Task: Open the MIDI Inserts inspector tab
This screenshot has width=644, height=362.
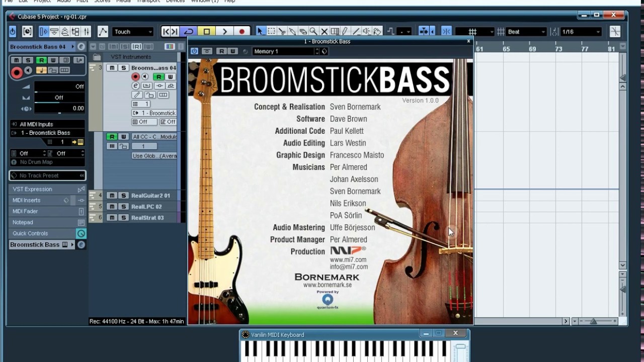Action: 47,200
